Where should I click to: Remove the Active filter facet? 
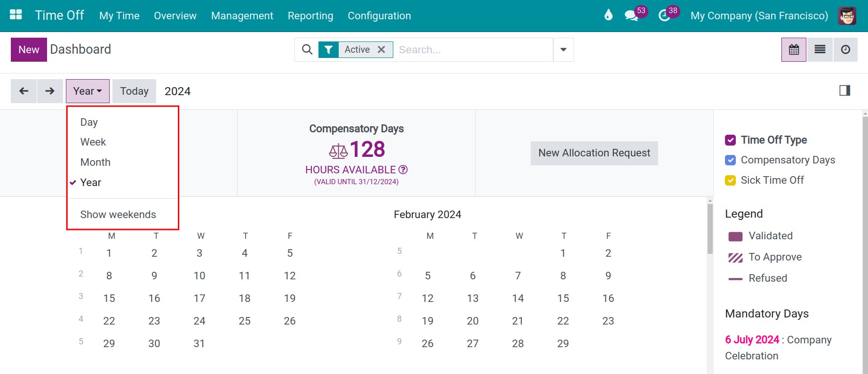click(x=382, y=49)
